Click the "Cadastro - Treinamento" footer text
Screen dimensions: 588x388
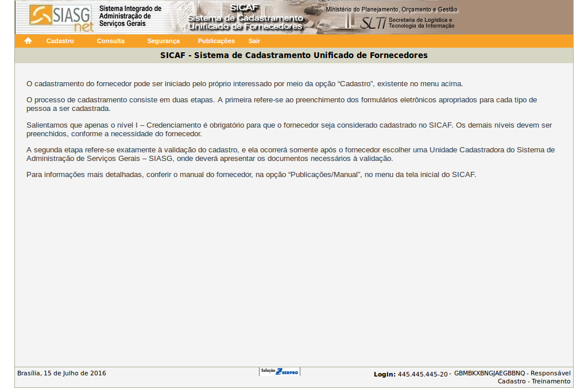point(534,381)
